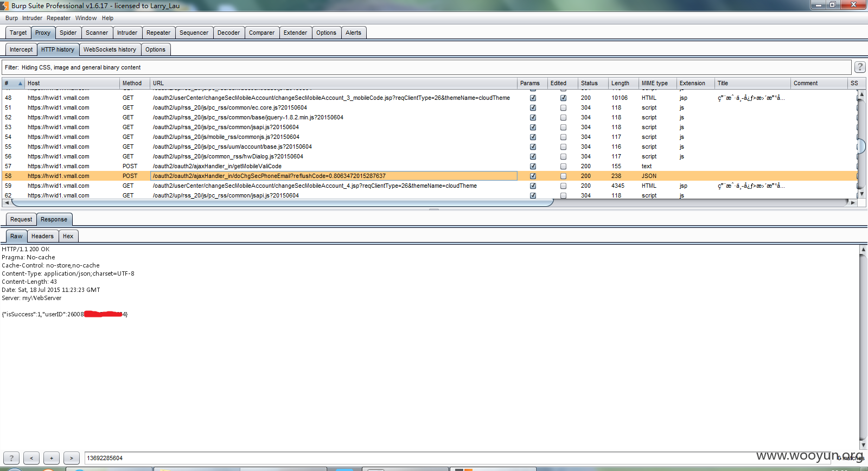
Task: Toggle Params checkbox for request 59
Action: pyautogui.click(x=533, y=186)
